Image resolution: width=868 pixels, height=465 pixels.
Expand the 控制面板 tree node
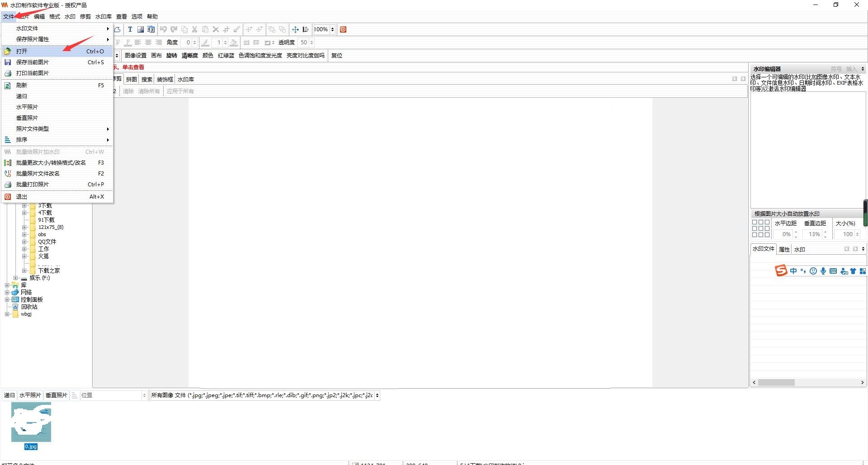[x=7, y=299]
